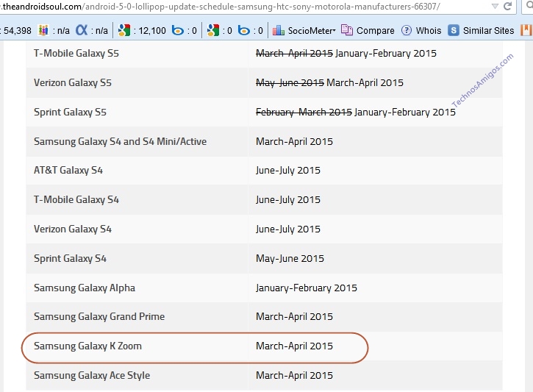
Task: Click the 54,398 rank value
Action: coord(18,31)
